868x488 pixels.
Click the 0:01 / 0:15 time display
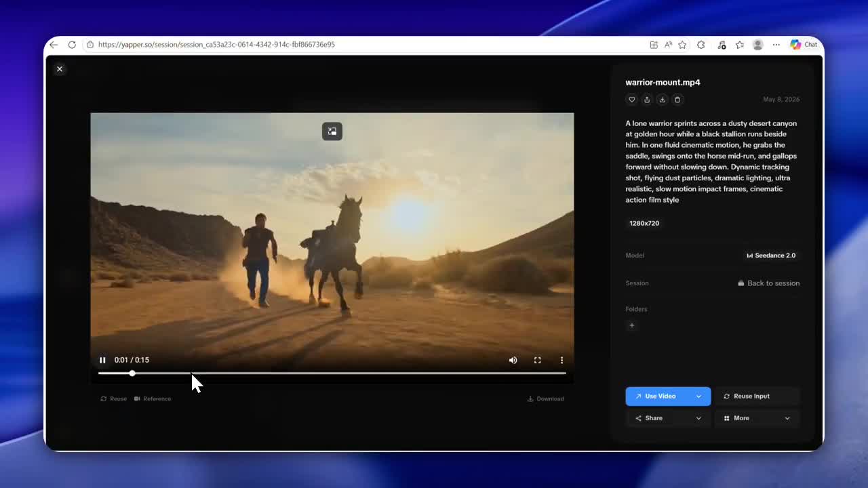132,360
